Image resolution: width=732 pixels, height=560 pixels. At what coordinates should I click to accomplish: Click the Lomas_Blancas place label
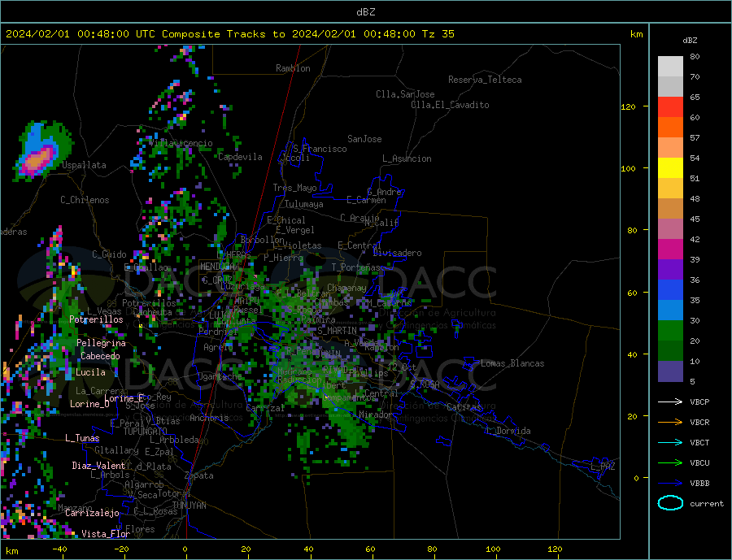(x=512, y=363)
